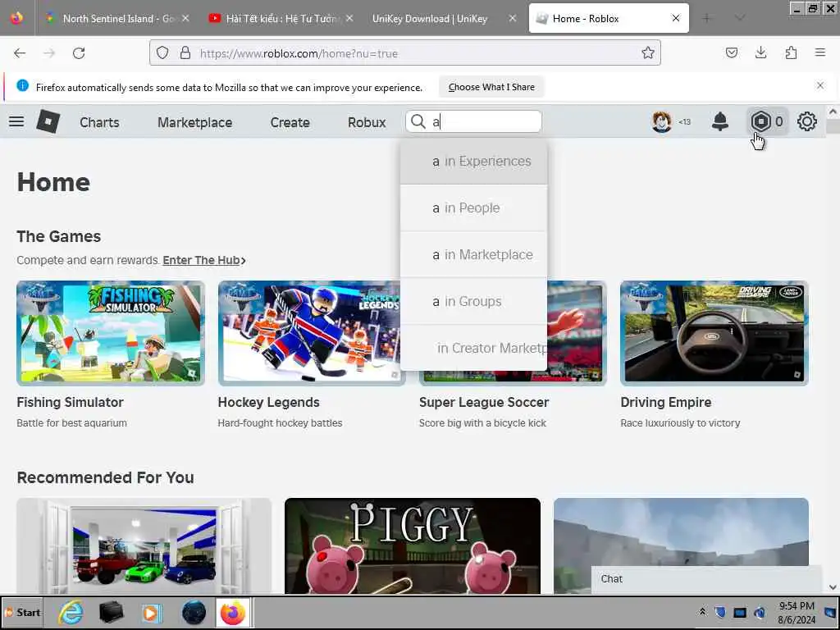Image resolution: width=840 pixels, height=630 pixels.
Task: Open the notifications bell
Action: tap(720, 121)
